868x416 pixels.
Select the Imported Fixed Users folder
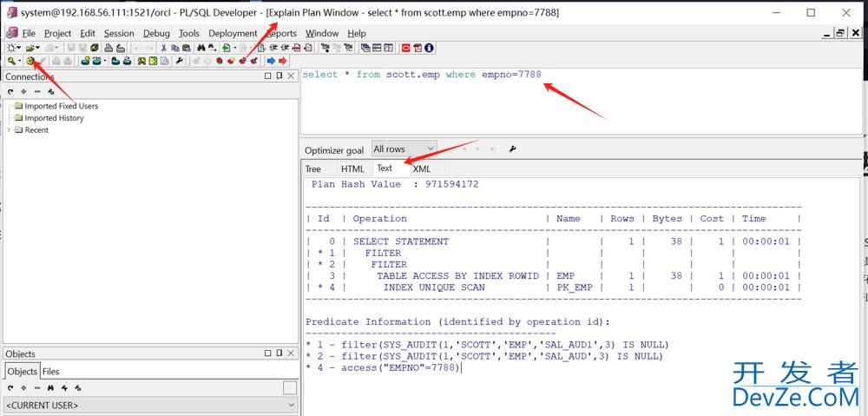tap(61, 106)
